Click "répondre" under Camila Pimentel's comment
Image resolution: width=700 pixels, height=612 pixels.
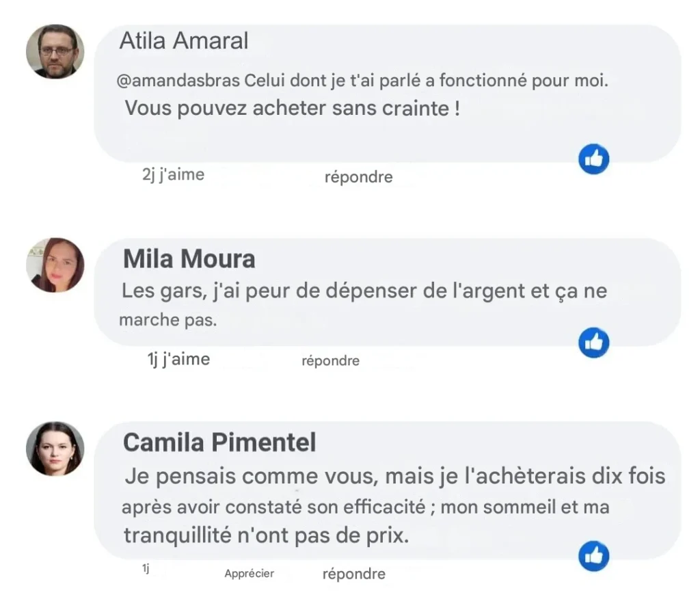[x=353, y=574]
